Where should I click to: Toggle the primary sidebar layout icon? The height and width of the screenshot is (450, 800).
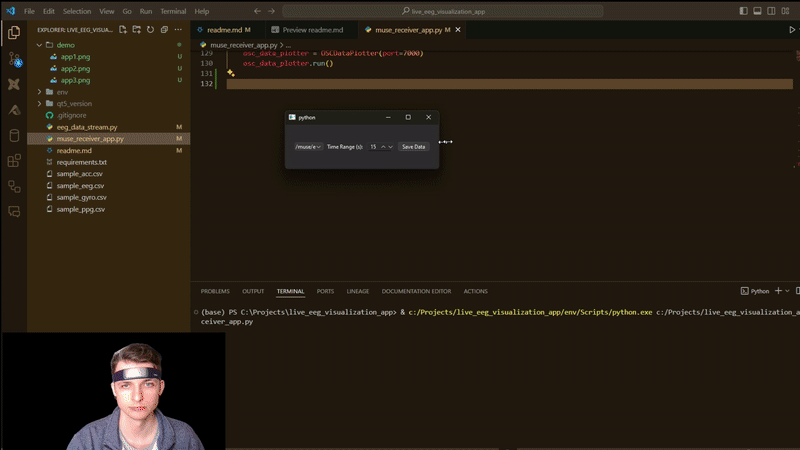(745, 10)
